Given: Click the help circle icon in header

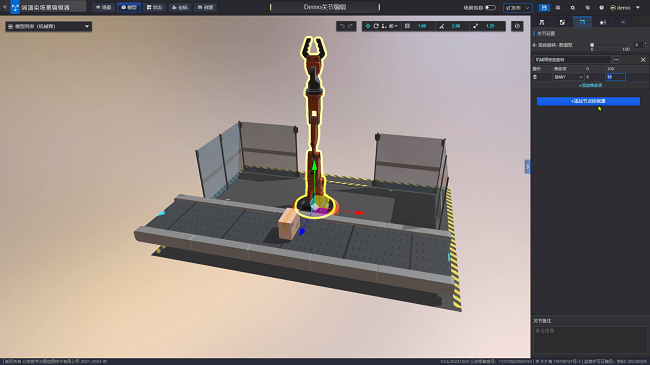Looking at the screenshot, I should [x=601, y=7].
